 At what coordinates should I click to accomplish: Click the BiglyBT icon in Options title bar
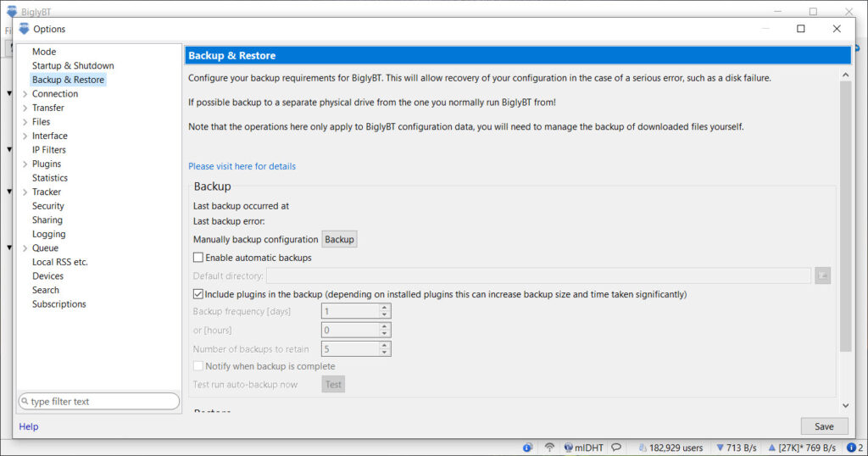pos(24,29)
